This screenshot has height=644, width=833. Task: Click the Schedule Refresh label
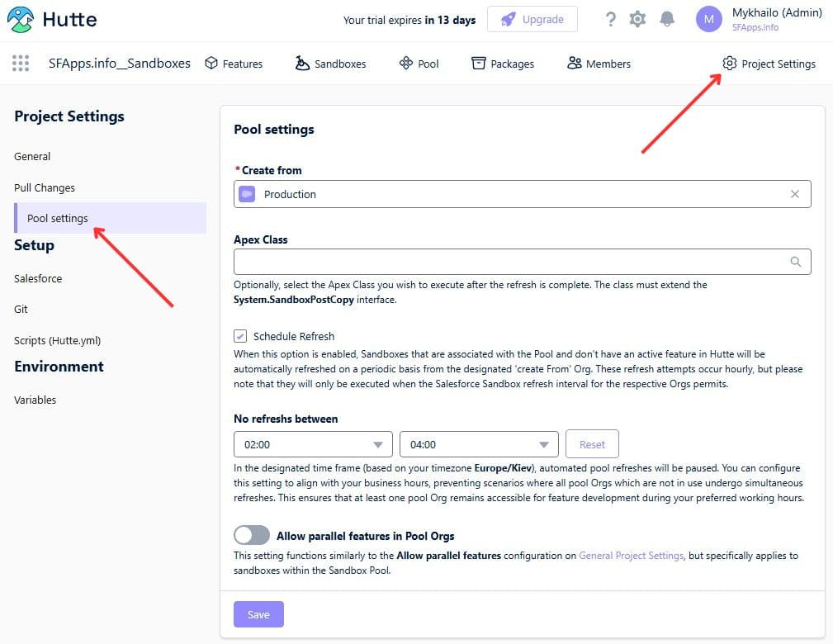(294, 336)
